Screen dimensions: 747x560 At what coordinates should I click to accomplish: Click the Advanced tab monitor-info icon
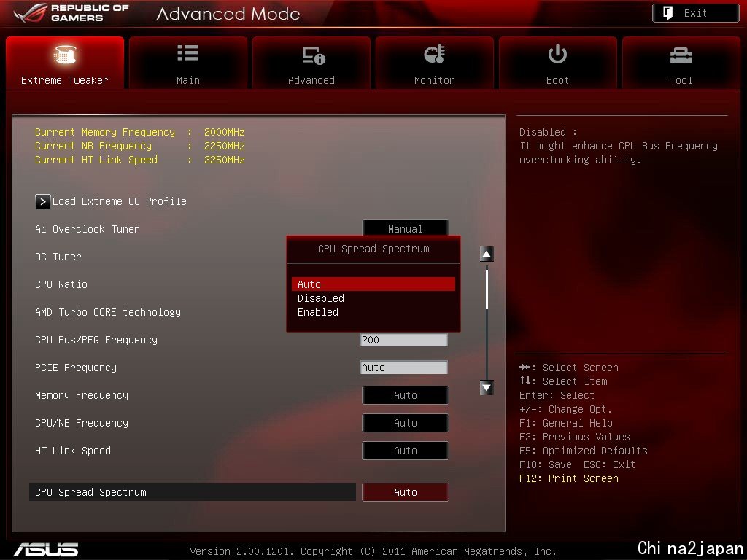[314, 55]
